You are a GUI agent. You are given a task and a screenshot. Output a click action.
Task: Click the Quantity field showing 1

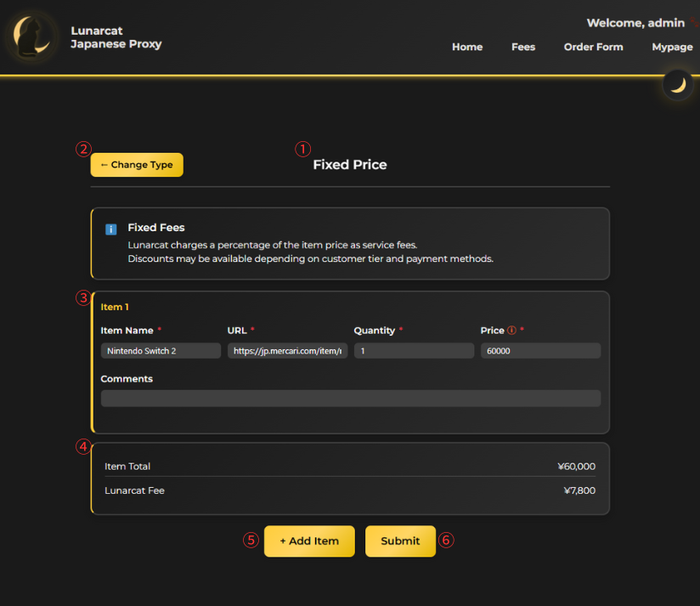(414, 350)
